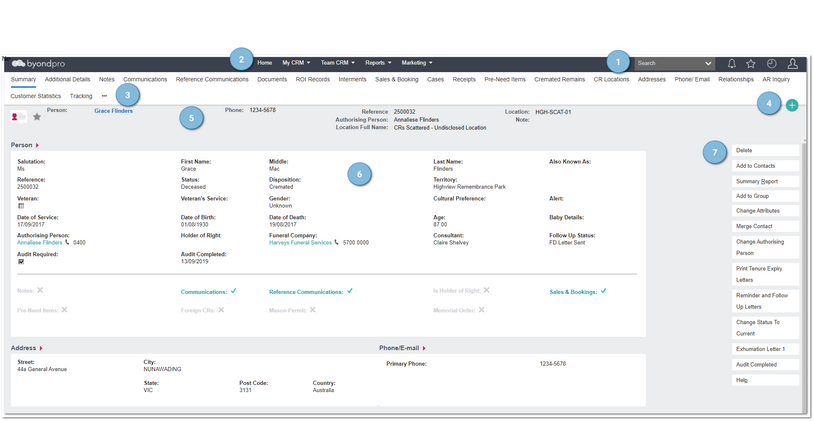The image size is (814, 421).
Task: Click phone icon next to Annaliese Flinders
Action: (x=67, y=242)
